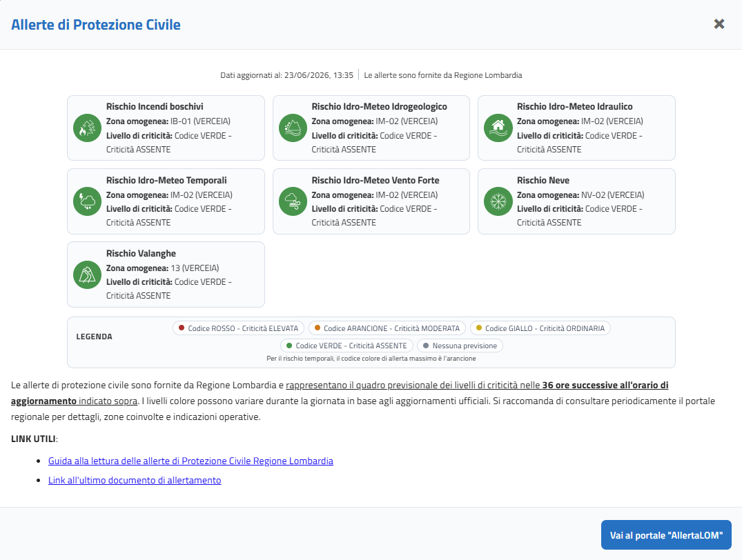Select the Rischio Idro-Meteo Idrogeologico title
The width and height of the screenshot is (742, 560).
pos(379,106)
